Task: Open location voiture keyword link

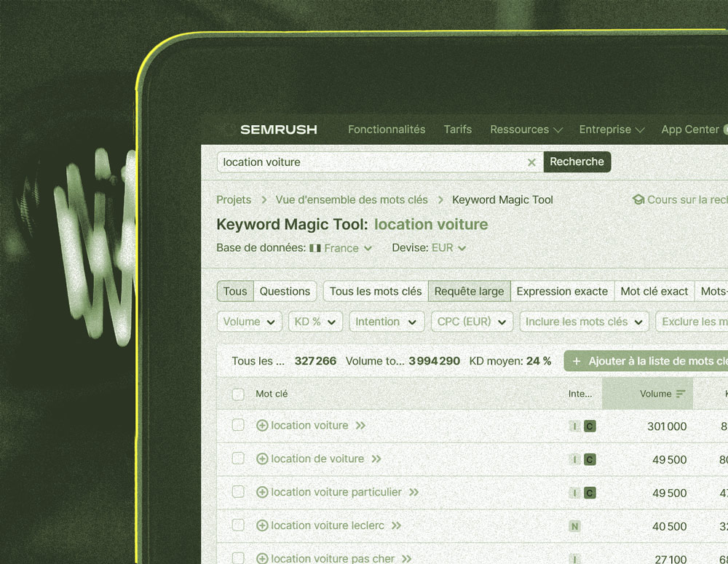Action: click(x=309, y=426)
